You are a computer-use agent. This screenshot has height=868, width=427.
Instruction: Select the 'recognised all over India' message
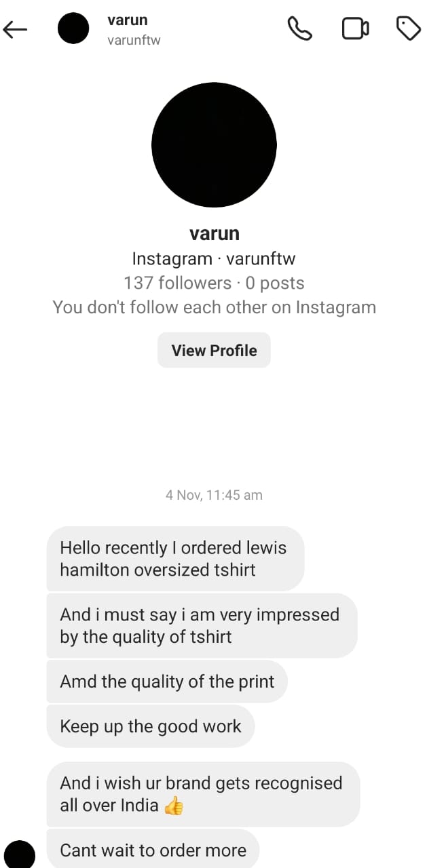click(x=202, y=794)
